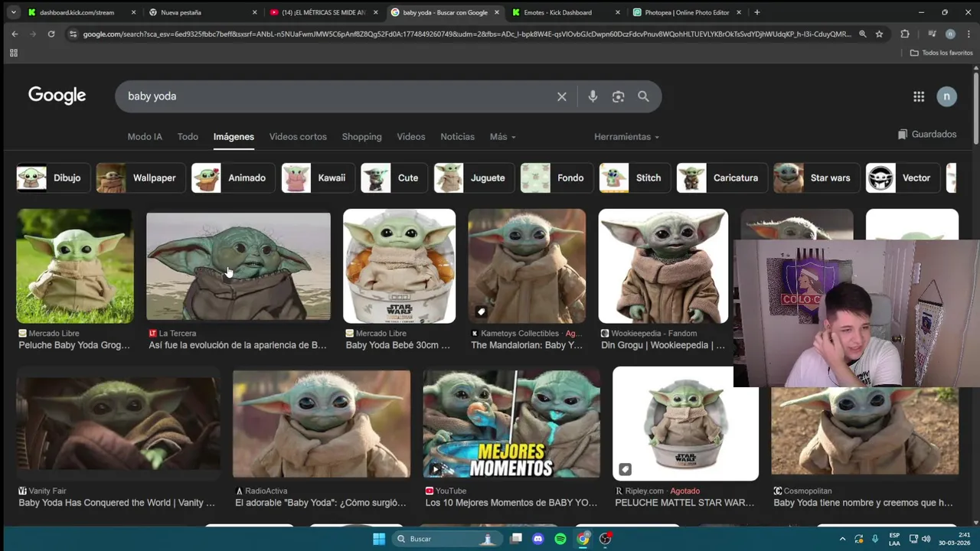Apply the Juguete filter chip

click(x=472, y=178)
